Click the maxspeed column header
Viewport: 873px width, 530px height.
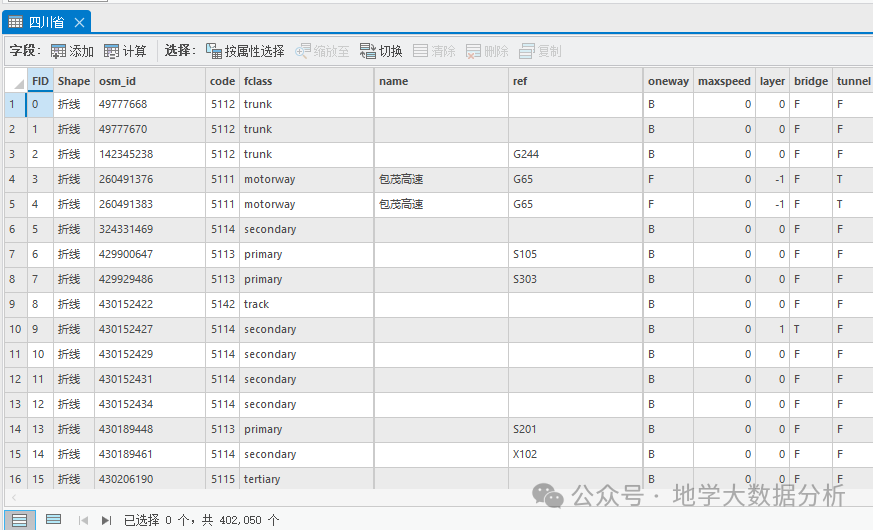[x=724, y=81]
